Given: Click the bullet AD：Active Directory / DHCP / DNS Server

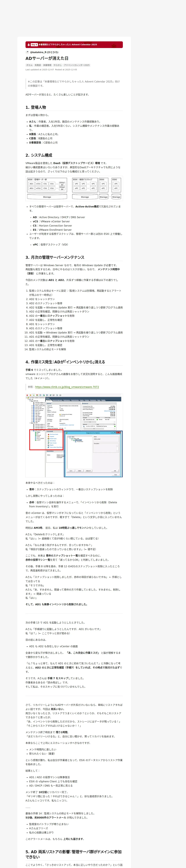Looking at the screenshot, I should pos(59,217).
